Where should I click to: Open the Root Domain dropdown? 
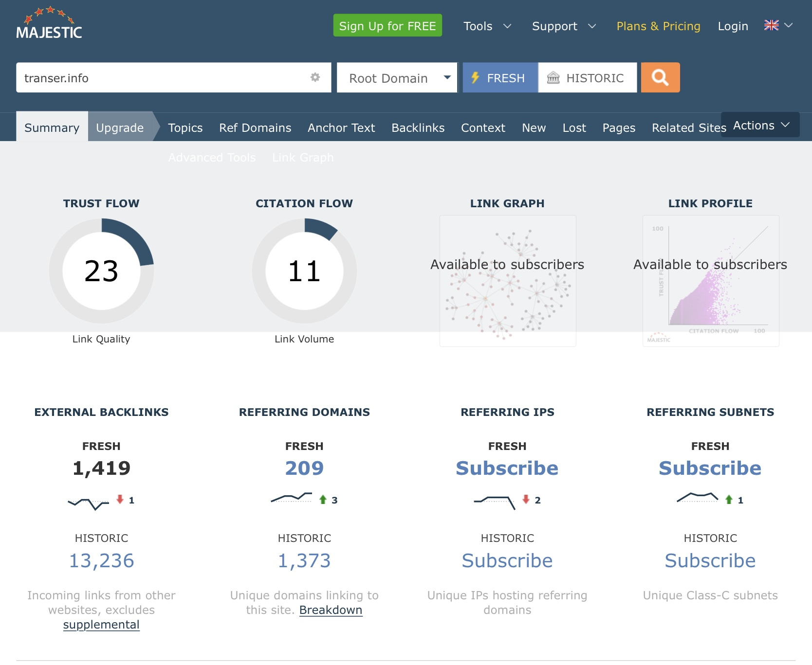(397, 77)
